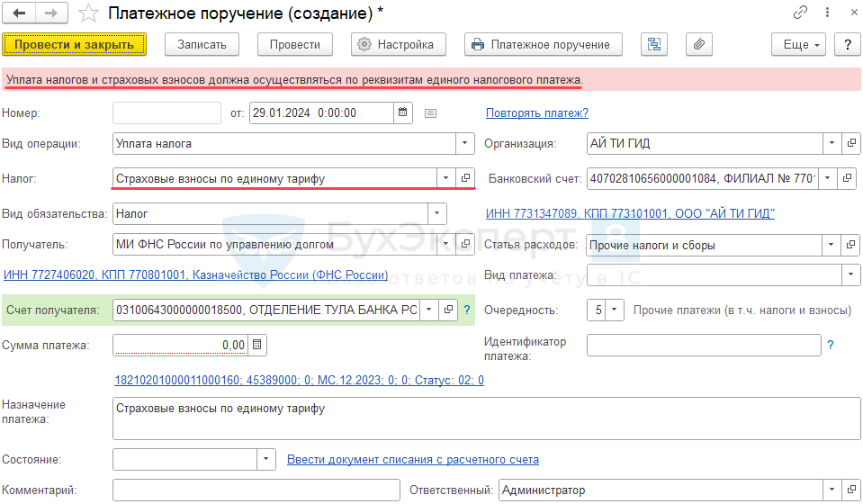Copy link using chain icon in title
The image size is (863, 504).
tap(800, 13)
